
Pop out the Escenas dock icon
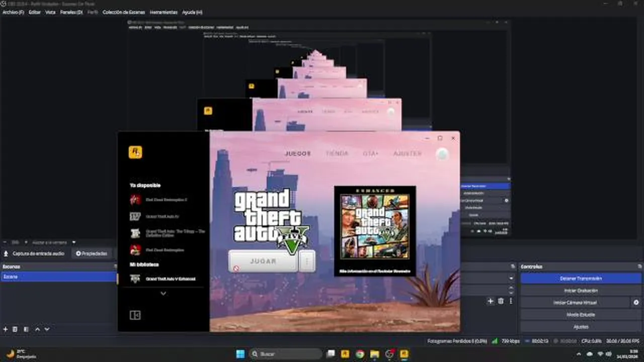115,266
